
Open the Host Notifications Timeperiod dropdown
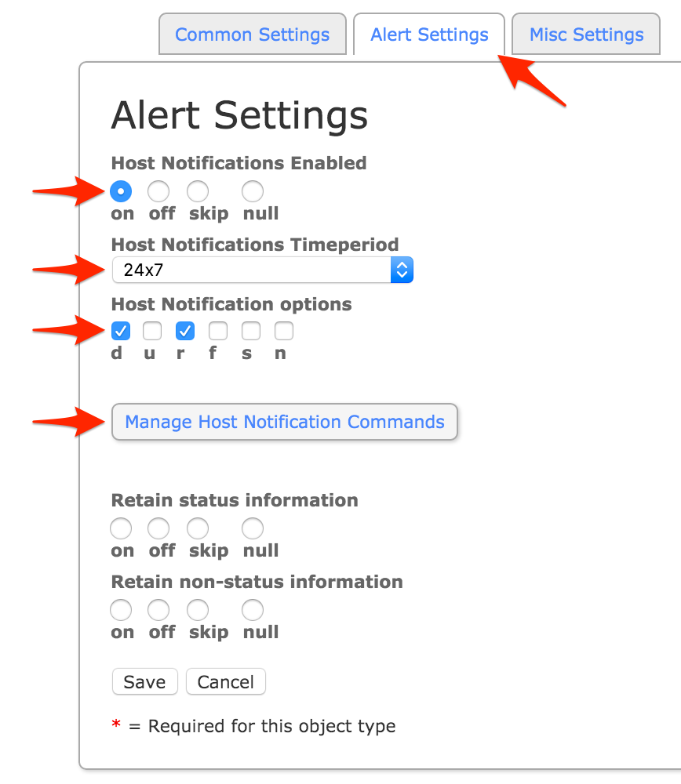pos(262,270)
